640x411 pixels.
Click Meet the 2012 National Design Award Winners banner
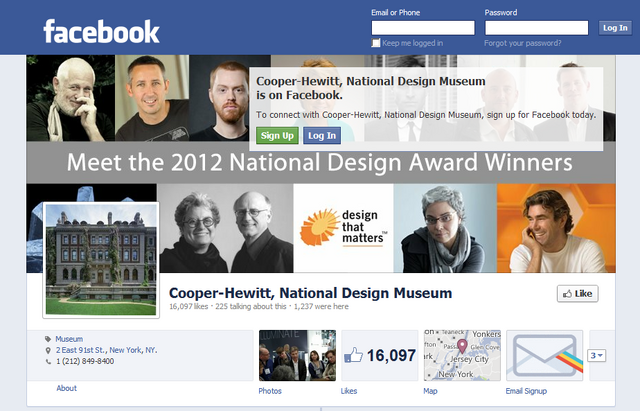(320, 162)
